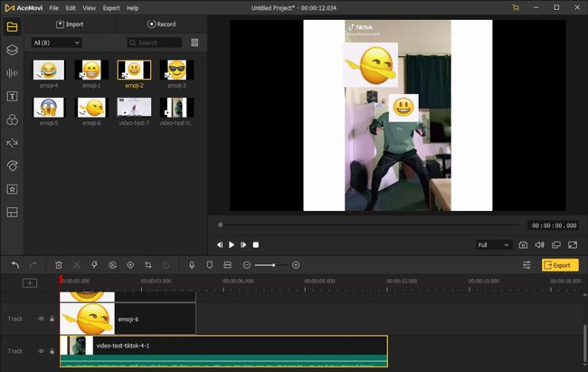The width and height of the screenshot is (588, 372).
Task: Detach preview window icon
Action: (556, 245)
